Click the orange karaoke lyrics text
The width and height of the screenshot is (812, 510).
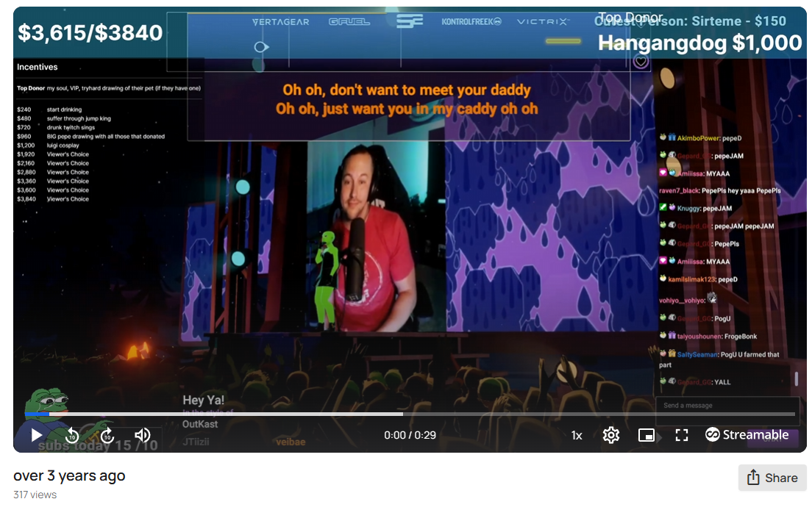pos(407,99)
